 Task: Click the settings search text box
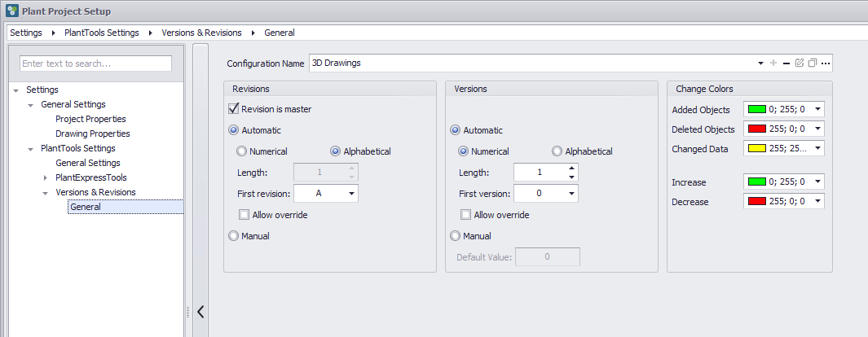click(95, 63)
